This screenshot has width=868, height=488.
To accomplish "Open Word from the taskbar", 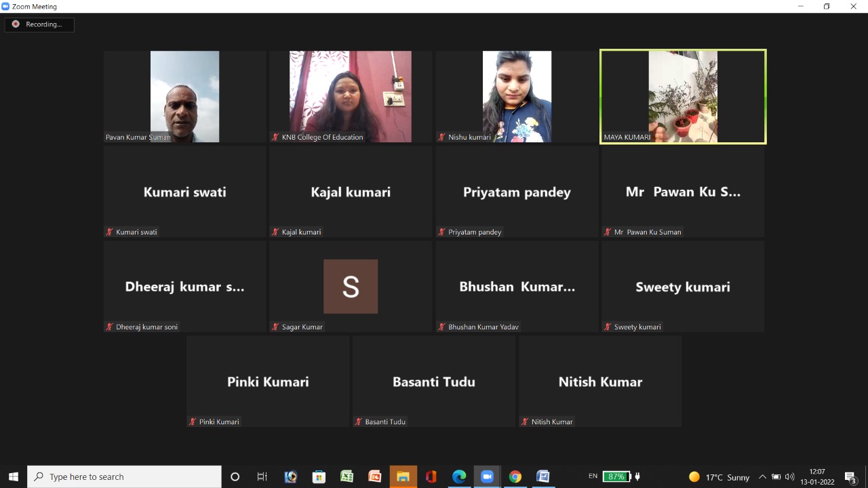I will tap(543, 476).
